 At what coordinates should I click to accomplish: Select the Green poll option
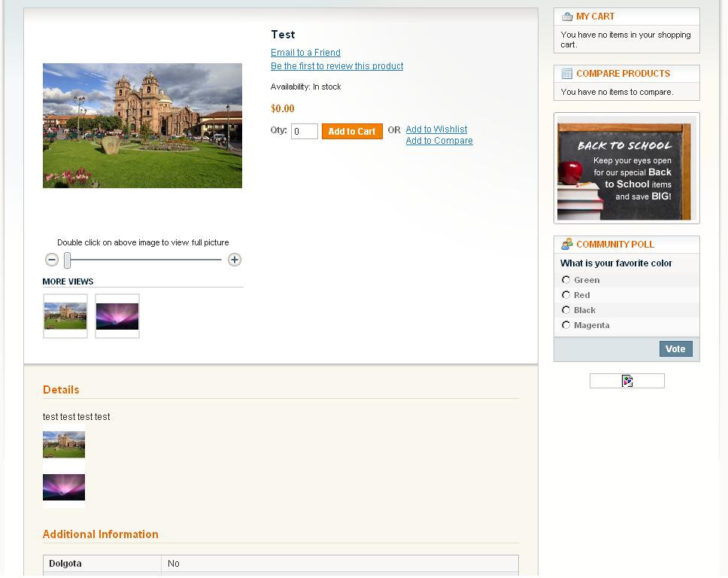(x=566, y=280)
